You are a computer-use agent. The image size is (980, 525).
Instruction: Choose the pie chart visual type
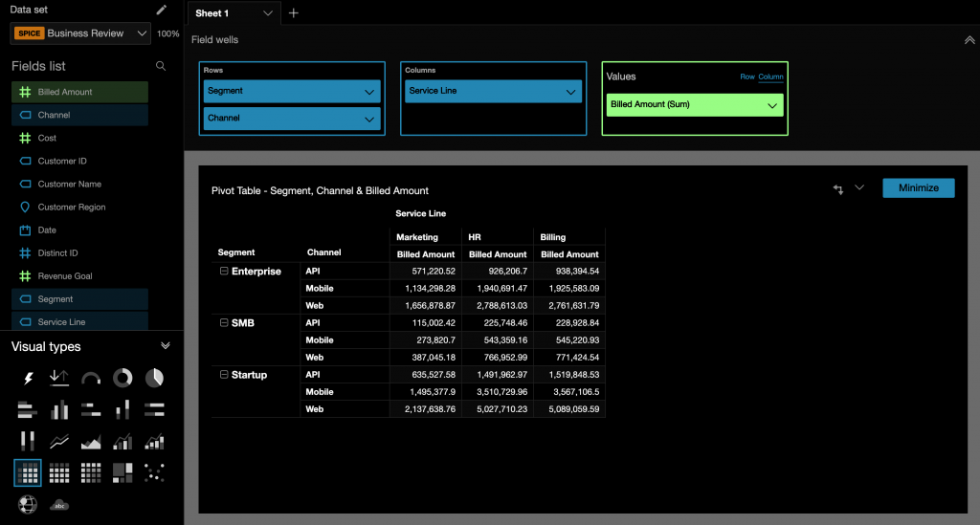click(x=154, y=379)
